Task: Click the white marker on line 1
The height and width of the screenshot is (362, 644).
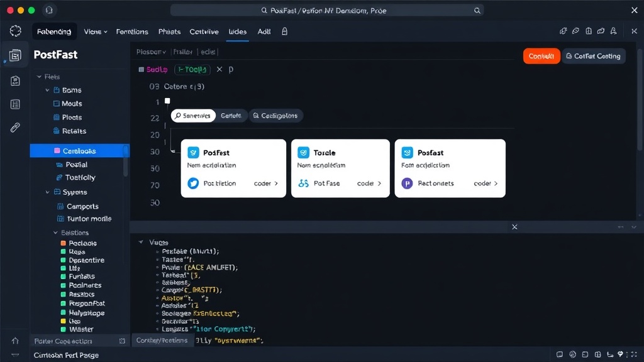Action: click(167, 101)
